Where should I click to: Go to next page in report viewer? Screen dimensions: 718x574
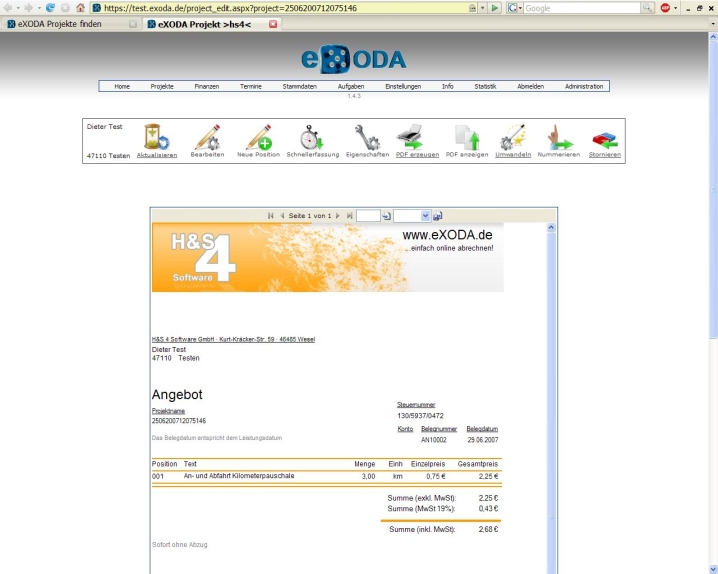point(338,215)
